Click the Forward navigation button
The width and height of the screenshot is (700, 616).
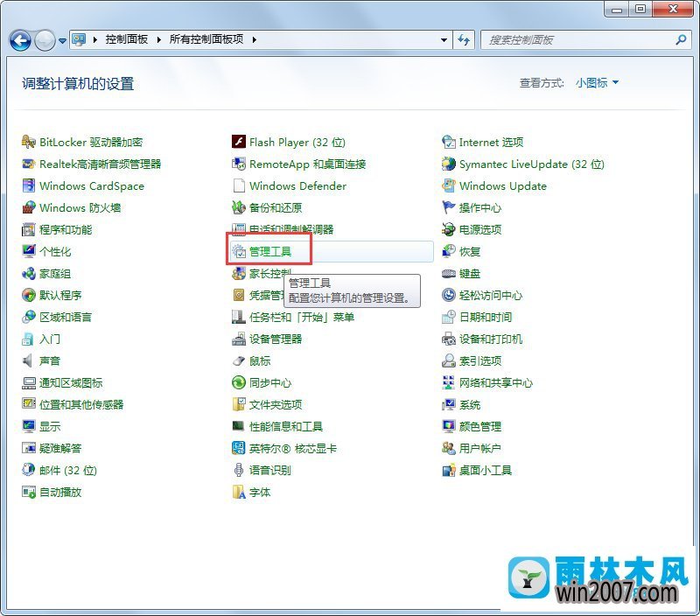pos(45,40)
